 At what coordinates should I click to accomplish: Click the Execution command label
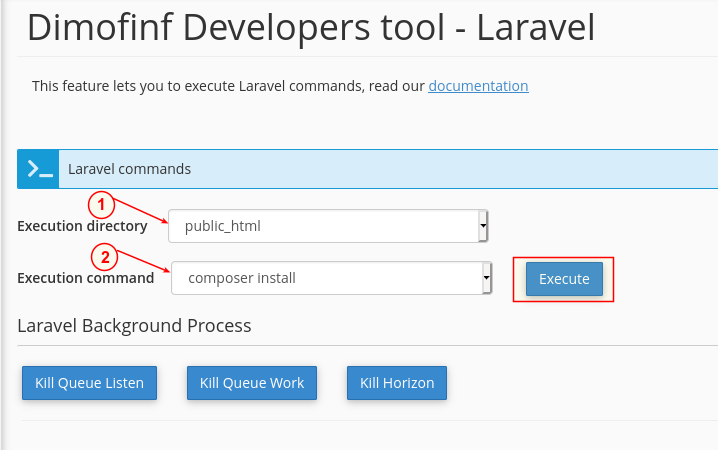(x=86, y=278)
